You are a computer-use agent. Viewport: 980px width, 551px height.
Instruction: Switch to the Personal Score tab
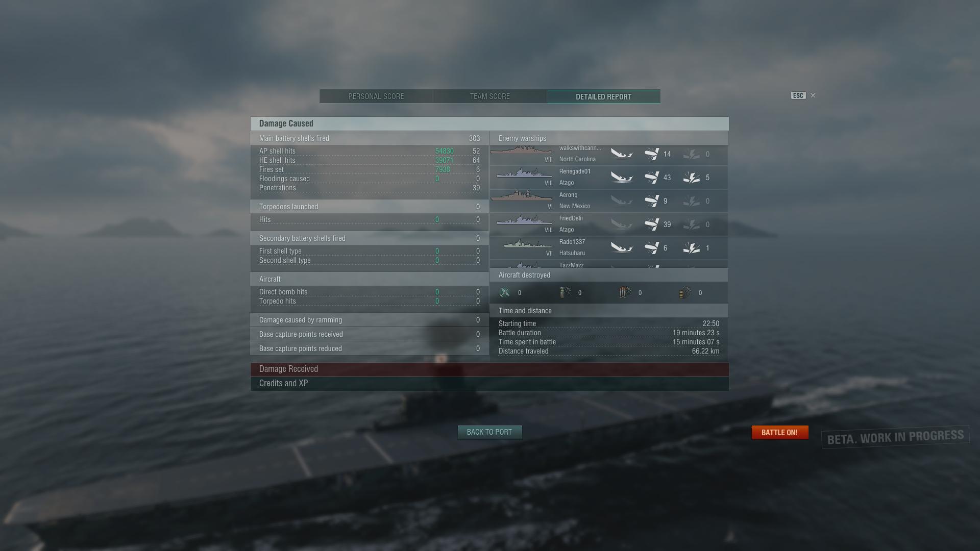click(376, 96)
